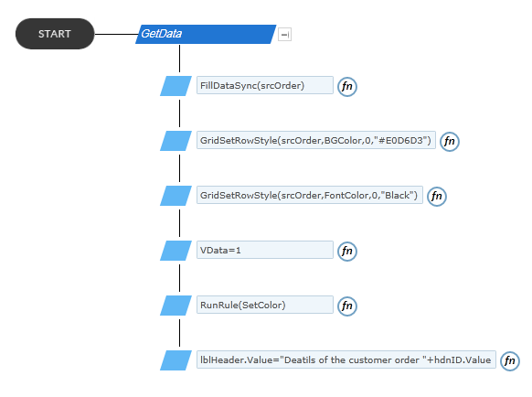
Task: Open fn editor for FillDataSync(srcOrder)
Action: (347, 87)
